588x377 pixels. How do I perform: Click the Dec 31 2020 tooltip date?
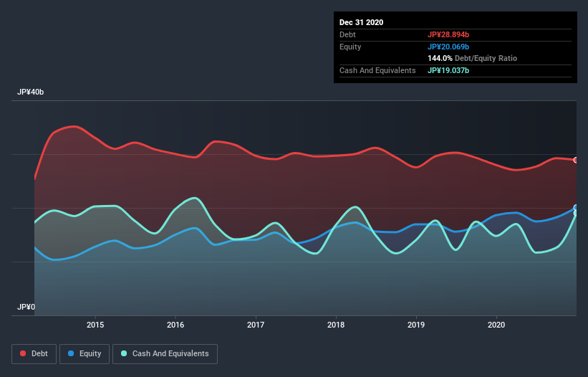pyautogui.click(x=361, y=22)
